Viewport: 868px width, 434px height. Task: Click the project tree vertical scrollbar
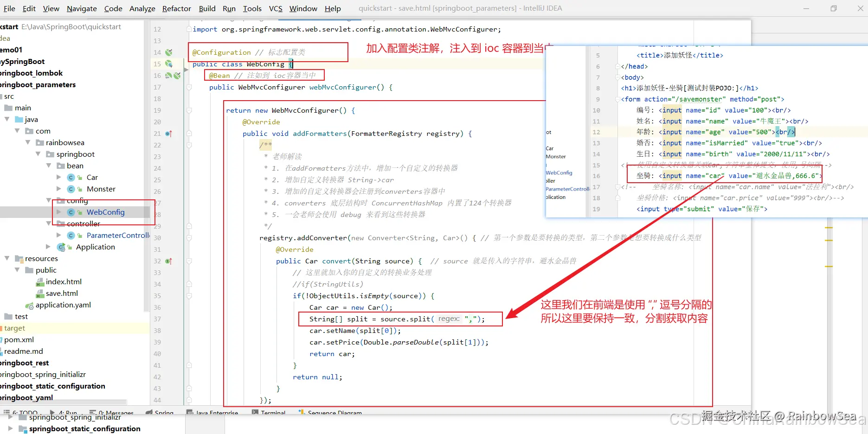click(147, 167)
